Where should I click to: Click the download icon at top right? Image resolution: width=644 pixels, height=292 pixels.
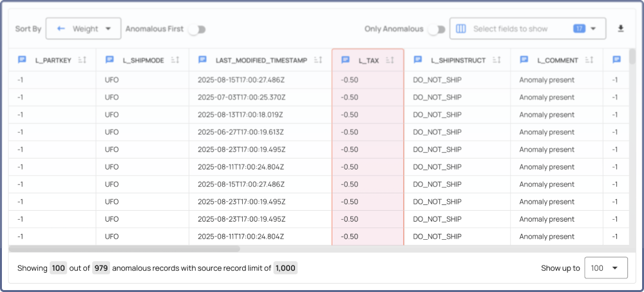(621, 28)
